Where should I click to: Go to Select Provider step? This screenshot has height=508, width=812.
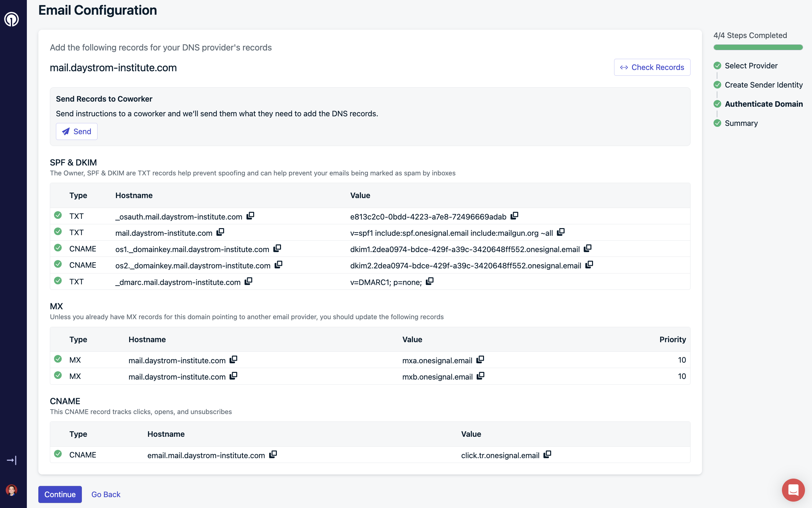[751, 66]
